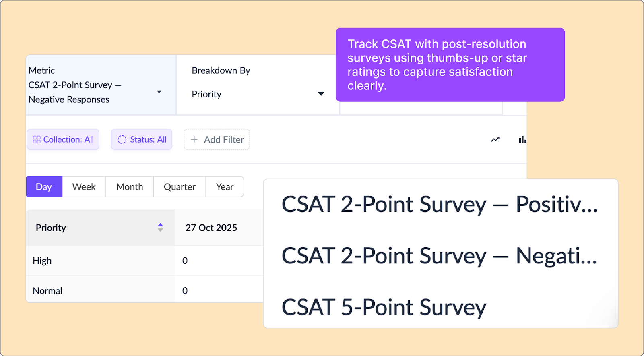Screen dimensions: 644x356
Task: Open the Metric dropdown
Action: click(x=101, y=85)
